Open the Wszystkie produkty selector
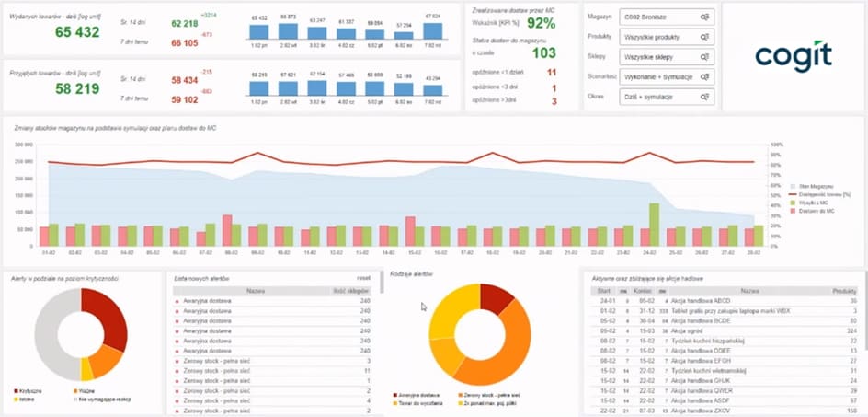The width and height of the screenshot is (868, 417). pyautogui.click(x=668, y=37)
